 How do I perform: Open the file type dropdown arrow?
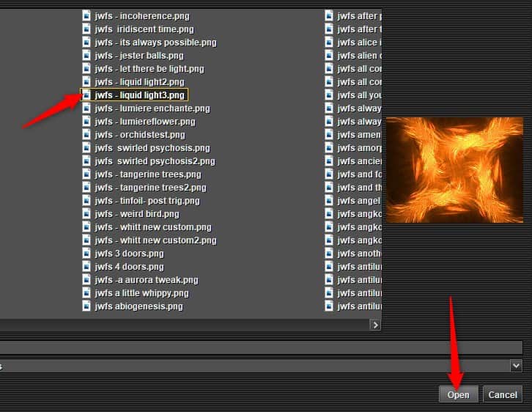click(x=516, y=366)
